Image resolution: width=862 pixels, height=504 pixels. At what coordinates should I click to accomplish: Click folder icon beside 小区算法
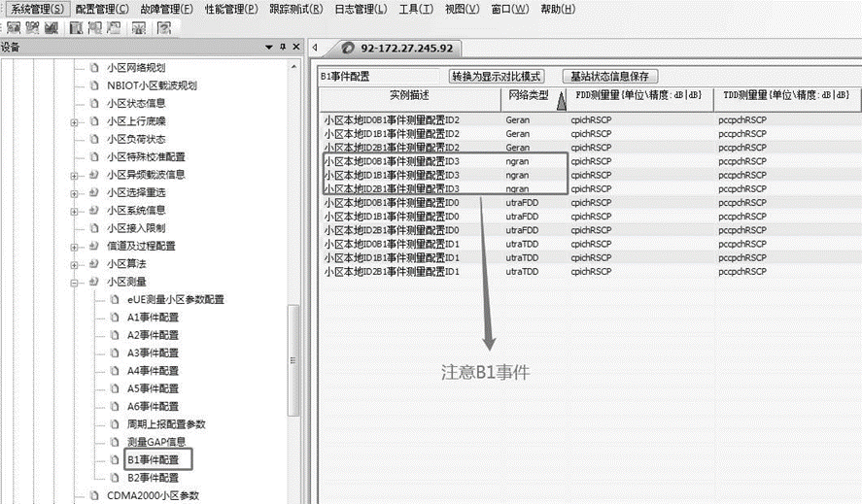(x=94, y=264)
